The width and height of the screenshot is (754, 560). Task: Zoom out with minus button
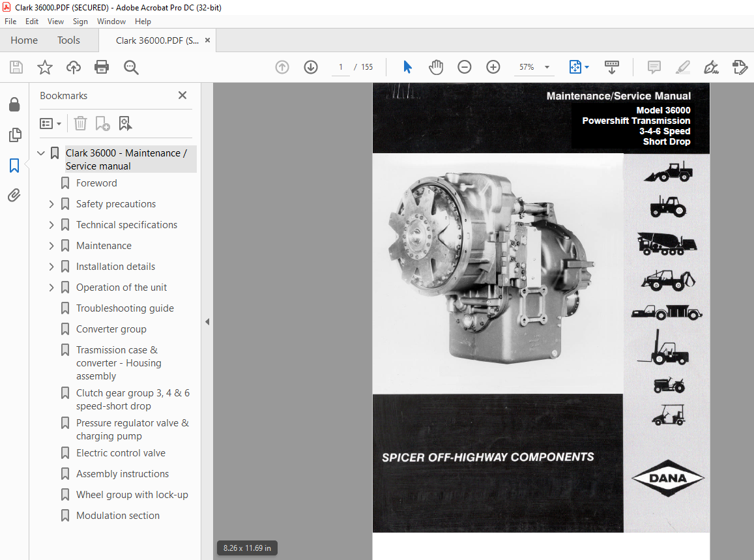point(464,67)
